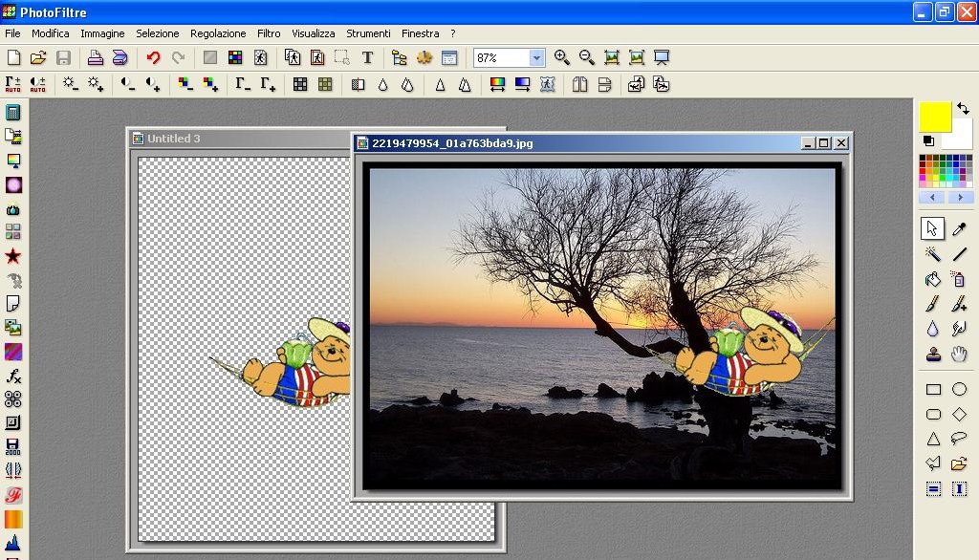Click the Undo red arrow icon
Viewport: 979px width, 560px height.
(153, 58)
